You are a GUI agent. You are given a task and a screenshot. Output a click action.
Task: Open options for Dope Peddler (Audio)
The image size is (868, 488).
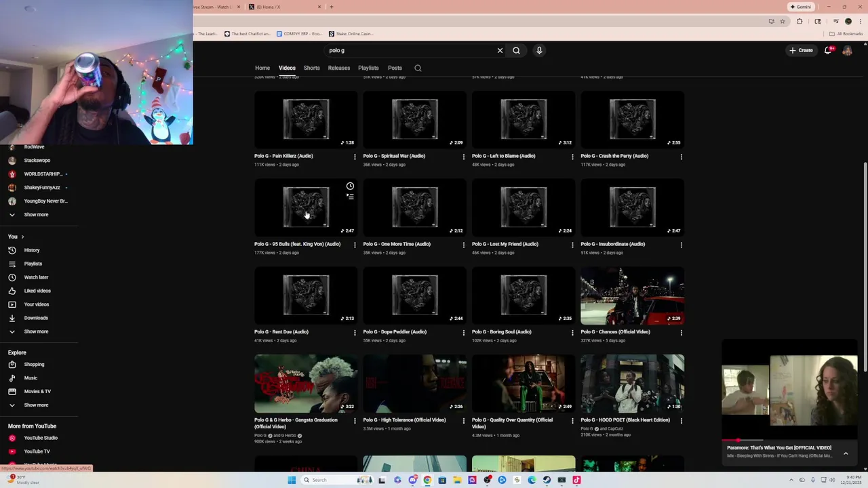click(464, 333)
